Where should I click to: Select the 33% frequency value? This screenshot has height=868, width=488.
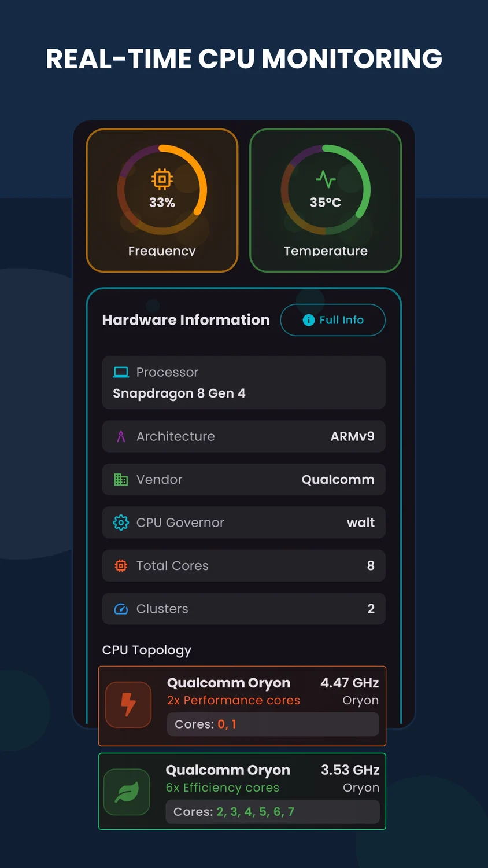point(162,203)
